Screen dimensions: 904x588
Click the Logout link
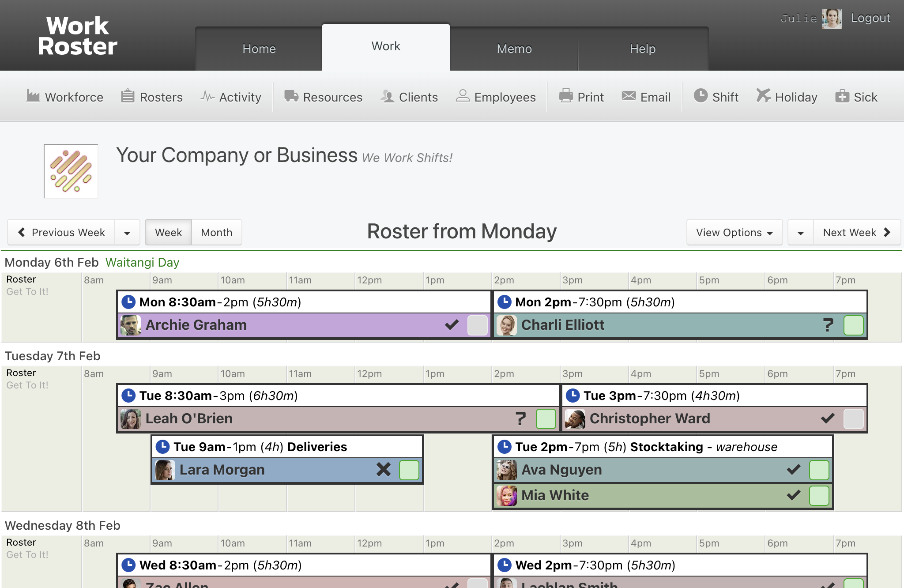[x=870, y=18]
